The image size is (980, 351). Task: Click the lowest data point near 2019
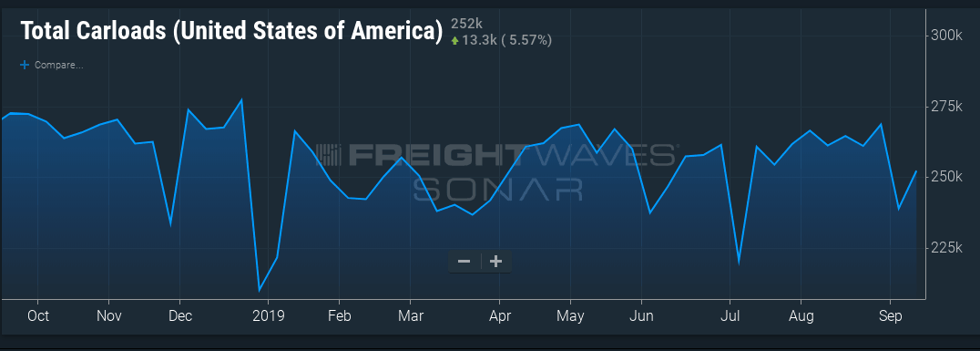(260, 290)
